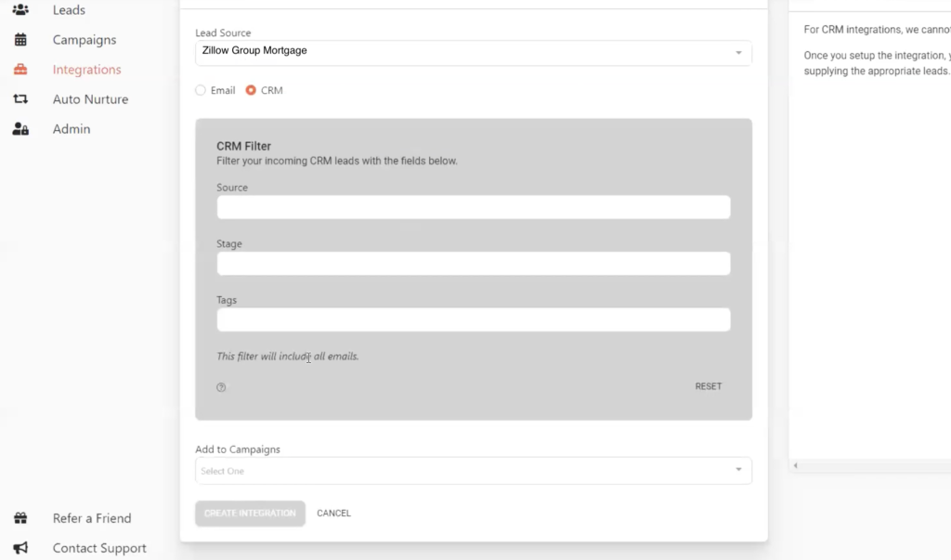Focus the Tags filter field
The height and width of the screenshot is (560, 951).
point(473,319)
